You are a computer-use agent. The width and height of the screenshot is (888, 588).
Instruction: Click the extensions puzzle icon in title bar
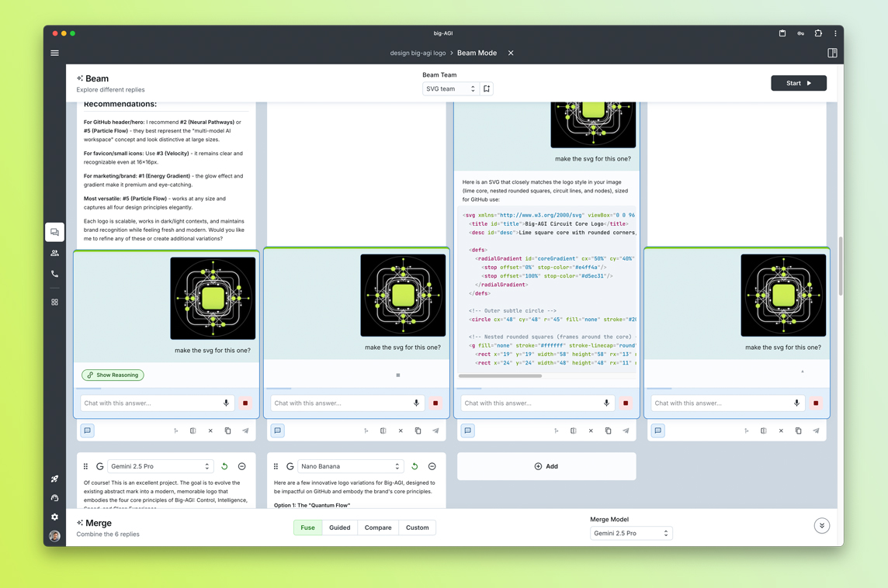pos(818,33)
